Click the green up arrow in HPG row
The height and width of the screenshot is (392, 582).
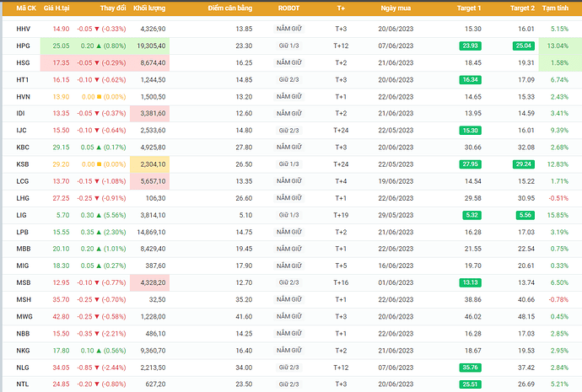(x=99, y=46)
